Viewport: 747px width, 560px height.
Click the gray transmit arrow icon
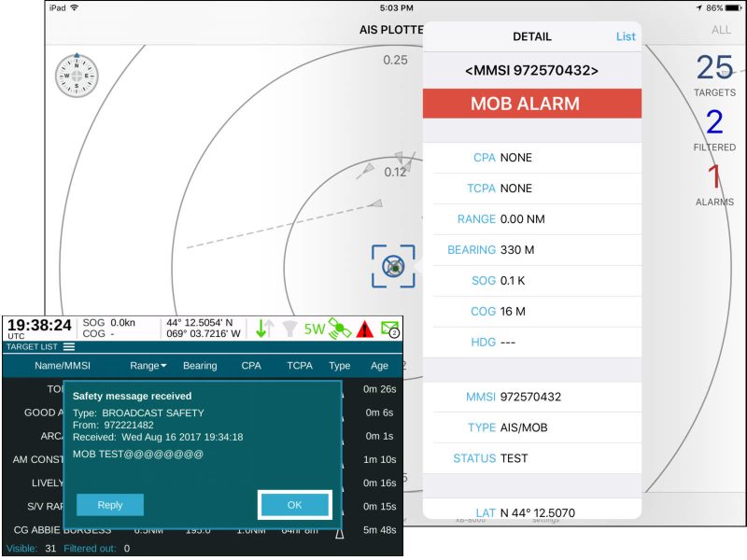(x=272, y=327)
